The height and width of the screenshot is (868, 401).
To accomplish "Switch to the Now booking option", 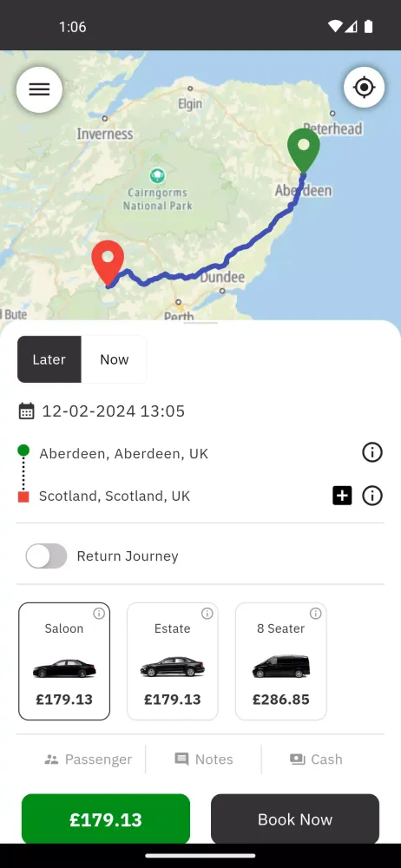I will pos(114,359).
